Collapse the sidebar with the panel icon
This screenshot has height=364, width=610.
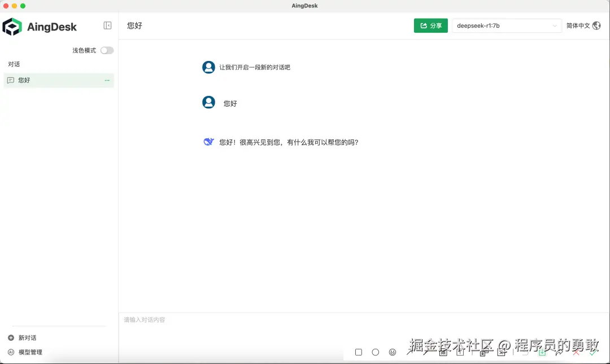pyautogui.click(x=107, y=25)
